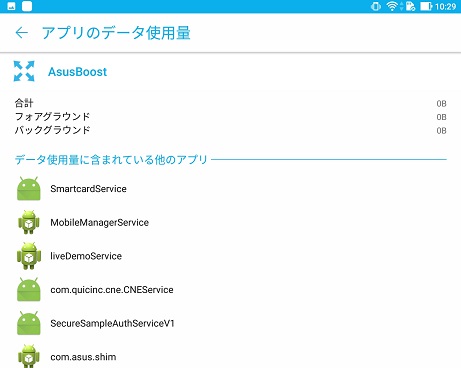The width and height of the screenshot is (461, 368).
Task: Tap the battery status icon
Action: pyautogui.click(x=426, y=6)
